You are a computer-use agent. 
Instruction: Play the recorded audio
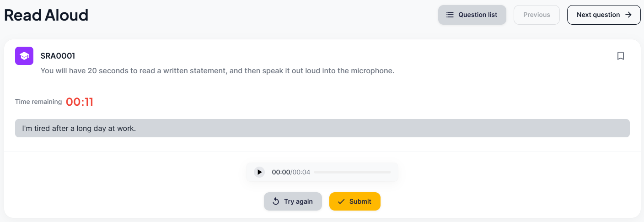click(259, 172)
